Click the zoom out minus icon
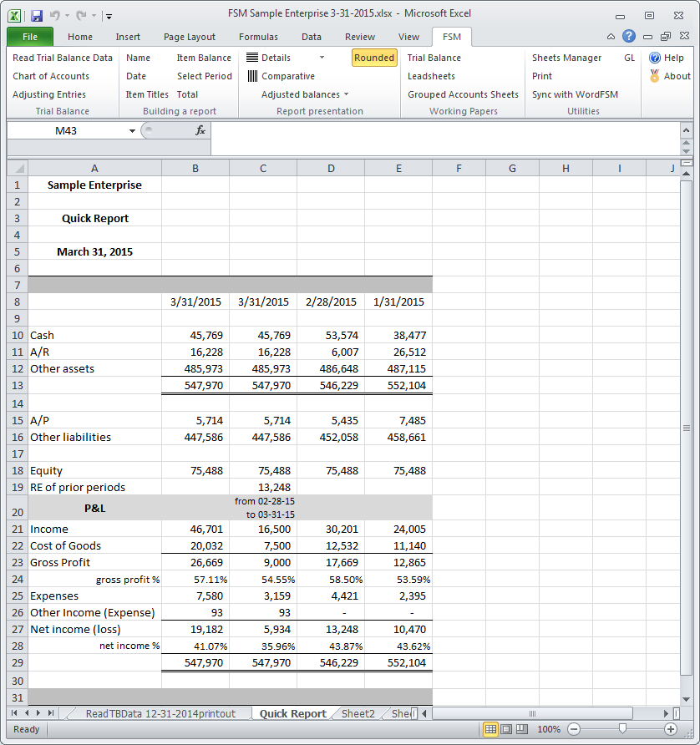This screenshot has width=700, height=745. pos(574,729)
